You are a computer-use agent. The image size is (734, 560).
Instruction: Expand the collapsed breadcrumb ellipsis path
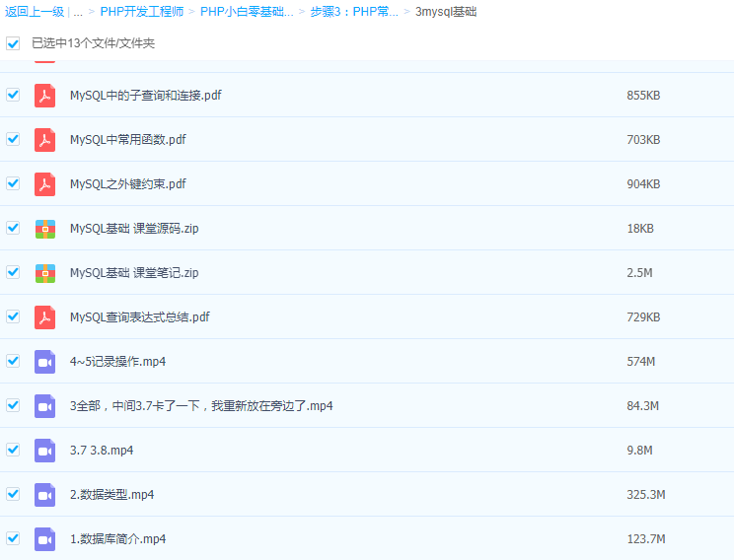coord(77,12)
